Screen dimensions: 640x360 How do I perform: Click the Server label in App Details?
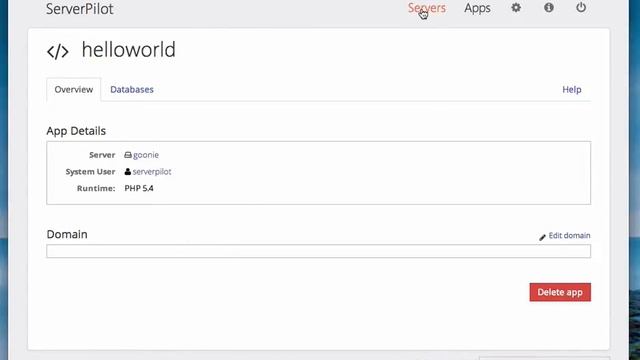coord(102,155)
